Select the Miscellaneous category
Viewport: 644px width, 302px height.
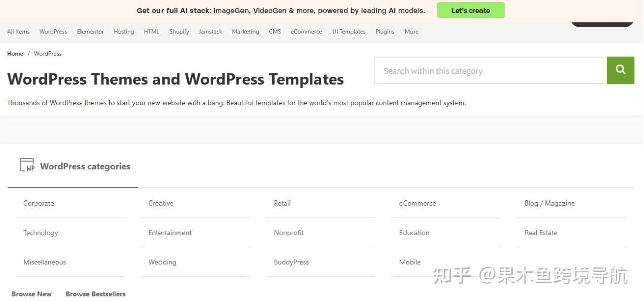tap(45, 262)
